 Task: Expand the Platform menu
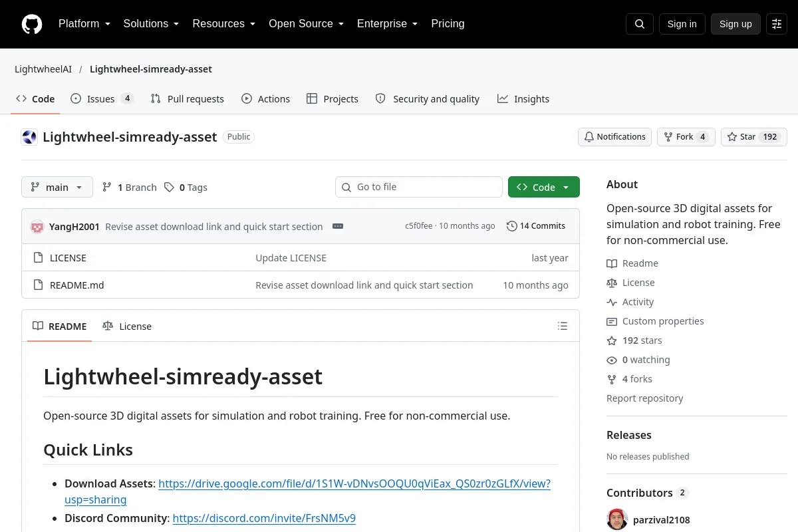[84, 24]
